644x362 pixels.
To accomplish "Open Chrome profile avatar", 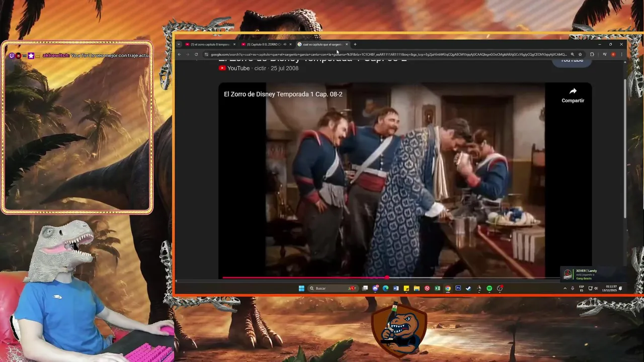I will (x=613, y=54).
